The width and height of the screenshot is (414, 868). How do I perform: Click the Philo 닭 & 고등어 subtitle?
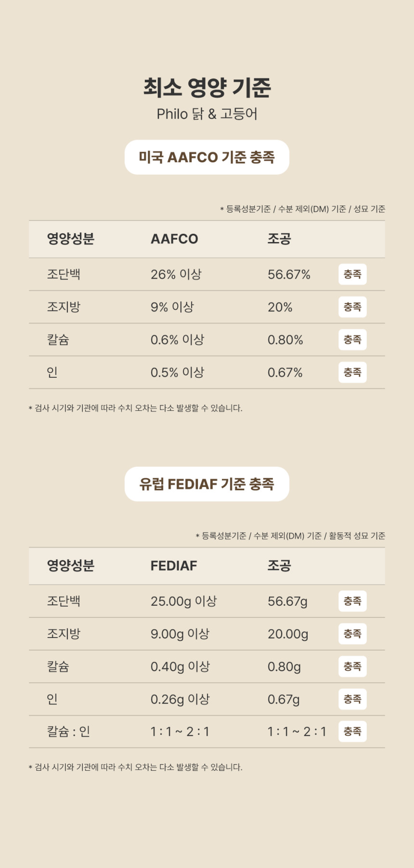point(207,114)
